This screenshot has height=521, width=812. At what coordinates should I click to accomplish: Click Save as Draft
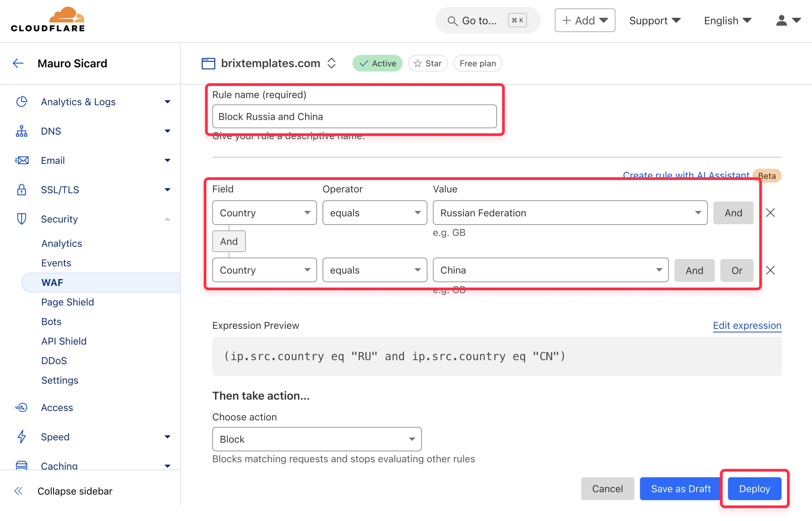(x=681, y=489)
